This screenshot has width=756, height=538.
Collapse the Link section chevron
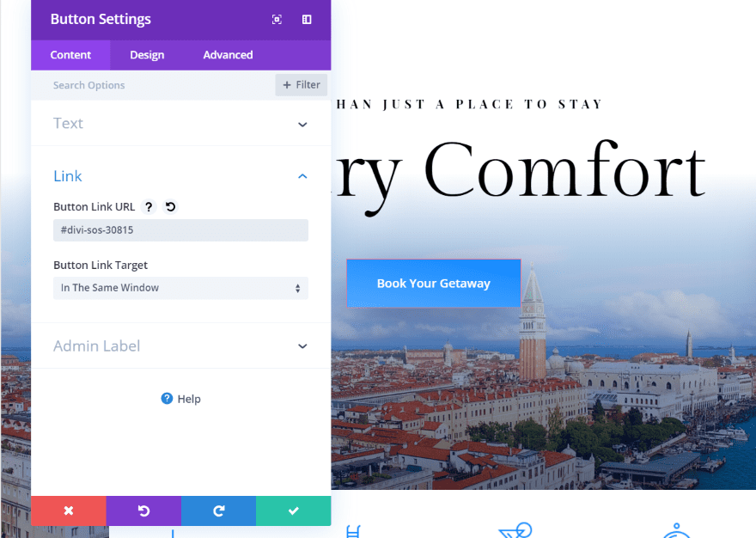(302, 176)
